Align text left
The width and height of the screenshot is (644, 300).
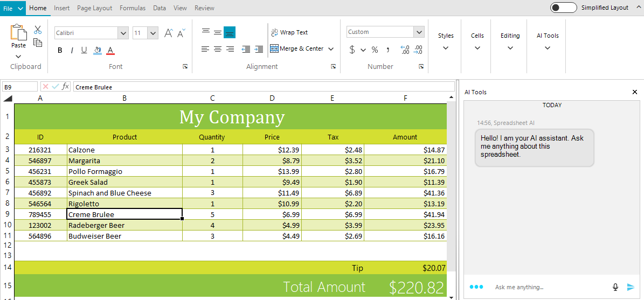tap(205, 49)
